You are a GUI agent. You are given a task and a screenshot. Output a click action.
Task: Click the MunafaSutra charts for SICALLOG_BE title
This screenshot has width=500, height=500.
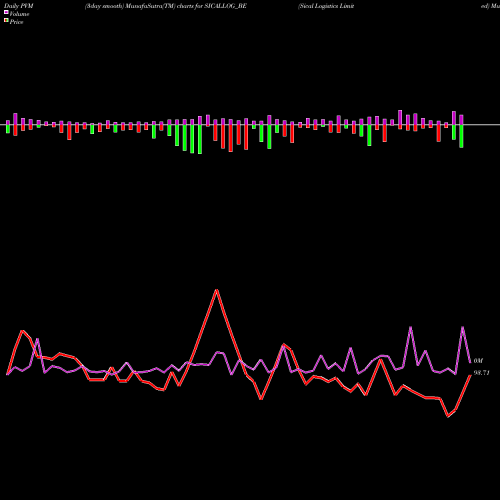(x=166, y=6)
